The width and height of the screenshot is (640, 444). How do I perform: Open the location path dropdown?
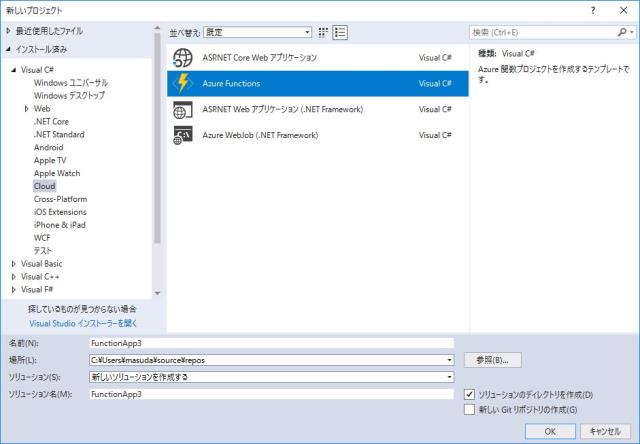[x=450, y=360]
